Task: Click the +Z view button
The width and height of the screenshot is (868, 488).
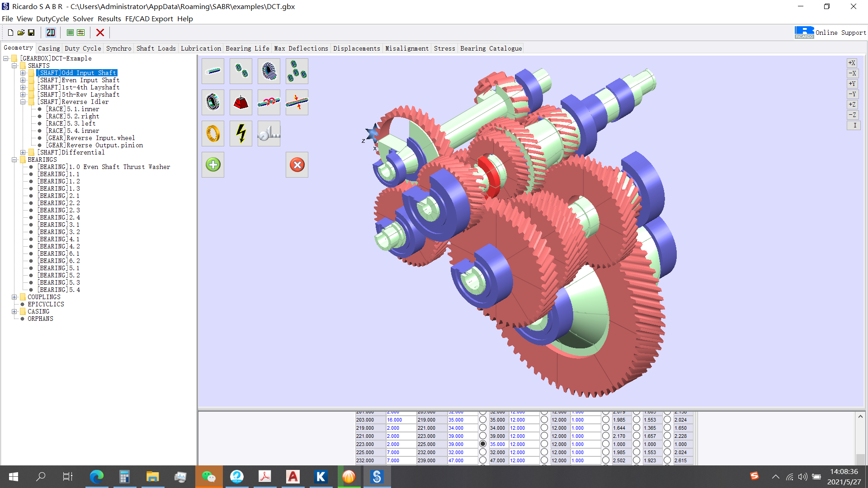Action: click(x=853, y=104)
